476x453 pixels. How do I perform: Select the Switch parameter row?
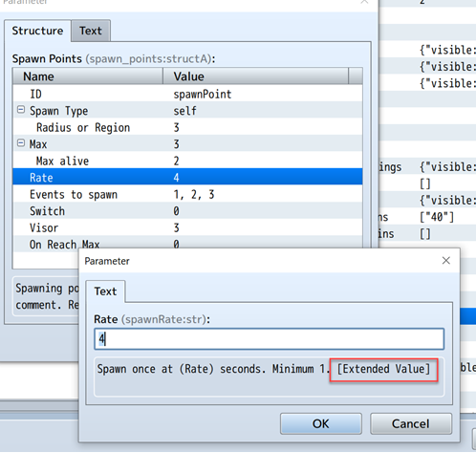pos(187,211)
